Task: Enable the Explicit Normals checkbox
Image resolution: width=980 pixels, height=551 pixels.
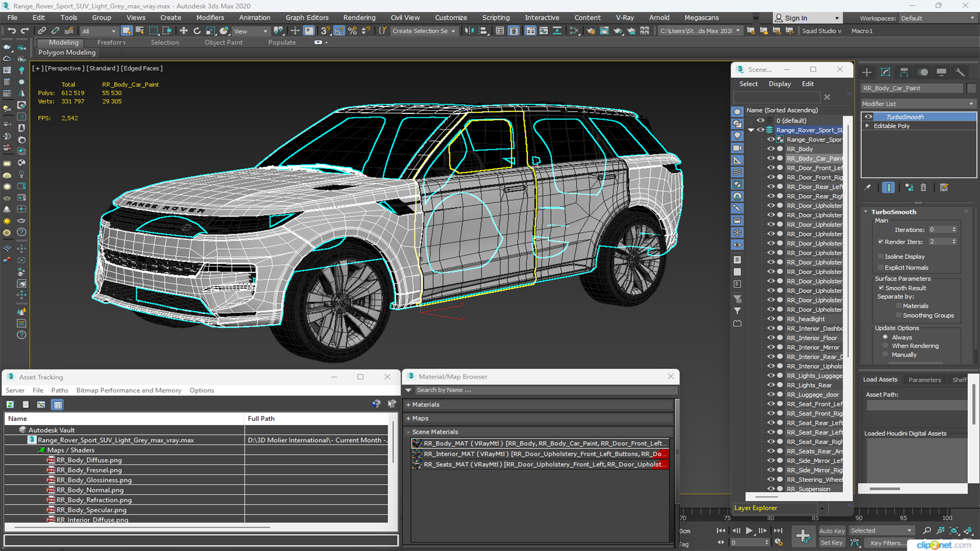Action: coord(880,268)
